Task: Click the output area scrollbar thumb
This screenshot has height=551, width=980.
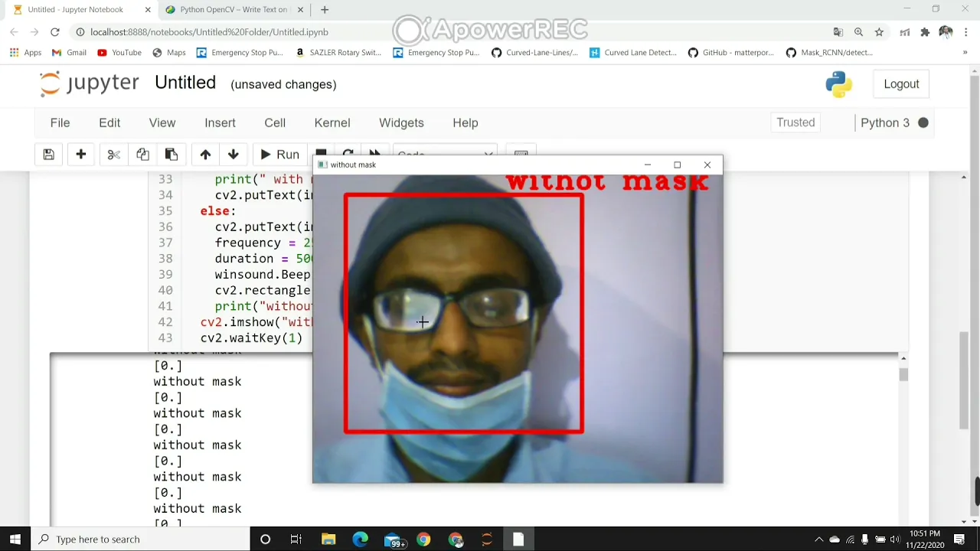Action: coord(903,374)
